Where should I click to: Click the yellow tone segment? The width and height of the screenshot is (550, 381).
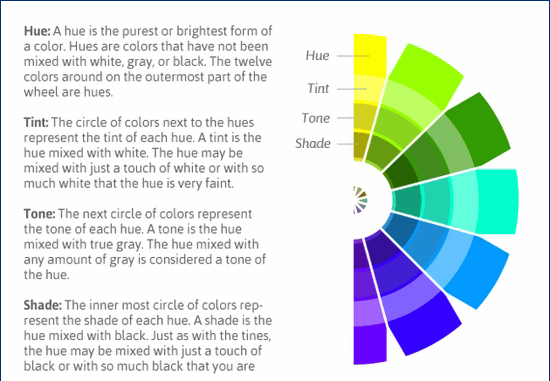365,117
